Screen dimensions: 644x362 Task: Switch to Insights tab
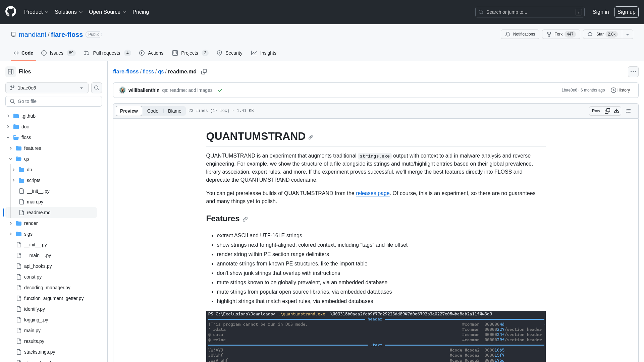tap(264, 53)
